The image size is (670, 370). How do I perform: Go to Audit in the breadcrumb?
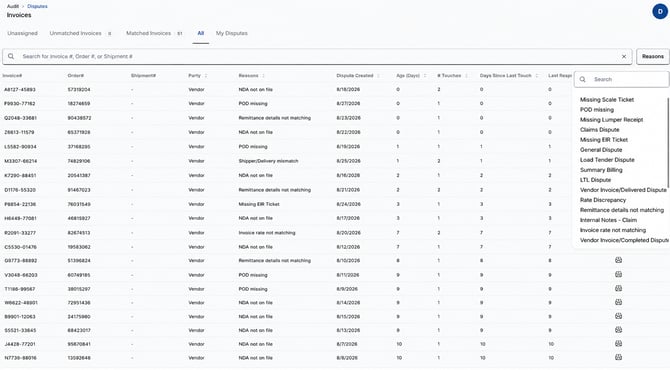[x=13, y=6]
